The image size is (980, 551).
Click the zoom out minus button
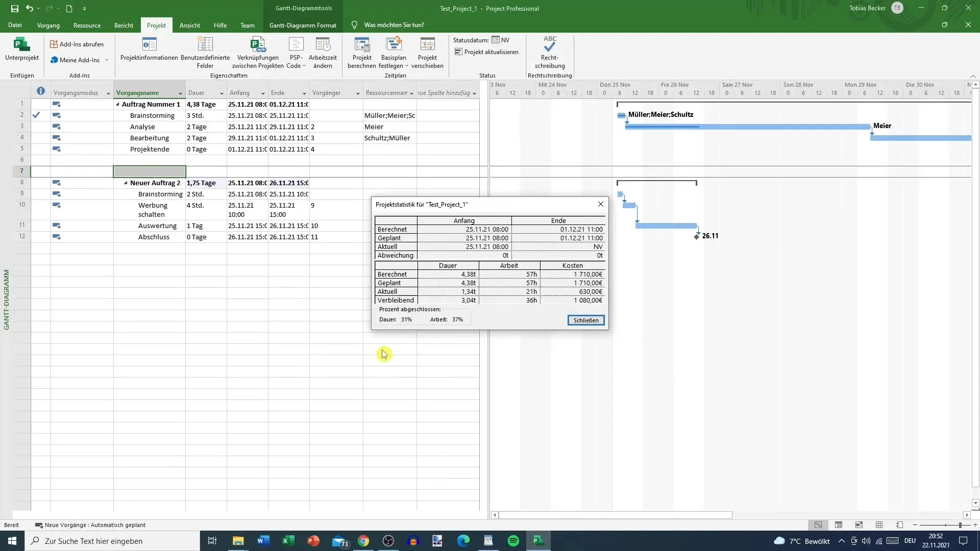tap(915, 525)
